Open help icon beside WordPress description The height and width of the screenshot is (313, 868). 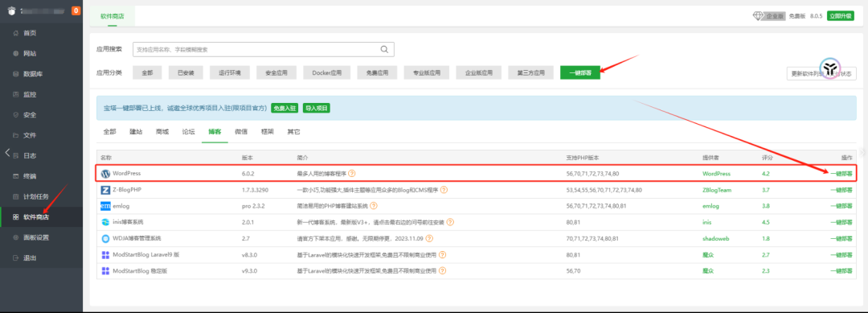pyautogui.click(x=352, y=173)
